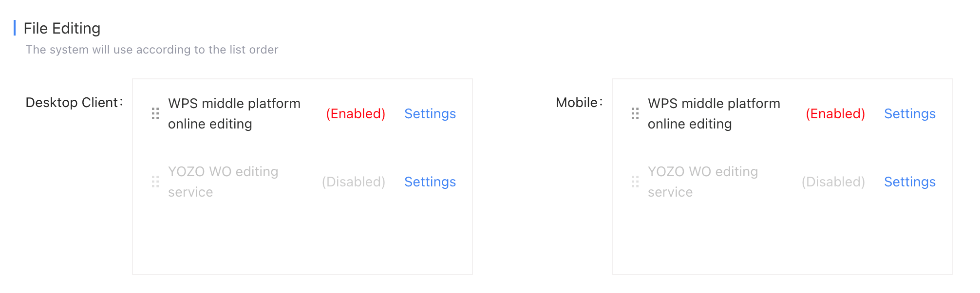Open Settings for Desktop WPS online editing
The height and width of the screenshot is (293, 980).
coord(430,113)
